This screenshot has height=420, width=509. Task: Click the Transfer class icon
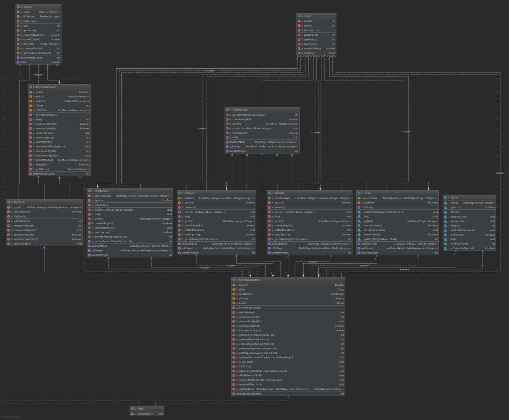pyautogui.click(x=270, y=193)
